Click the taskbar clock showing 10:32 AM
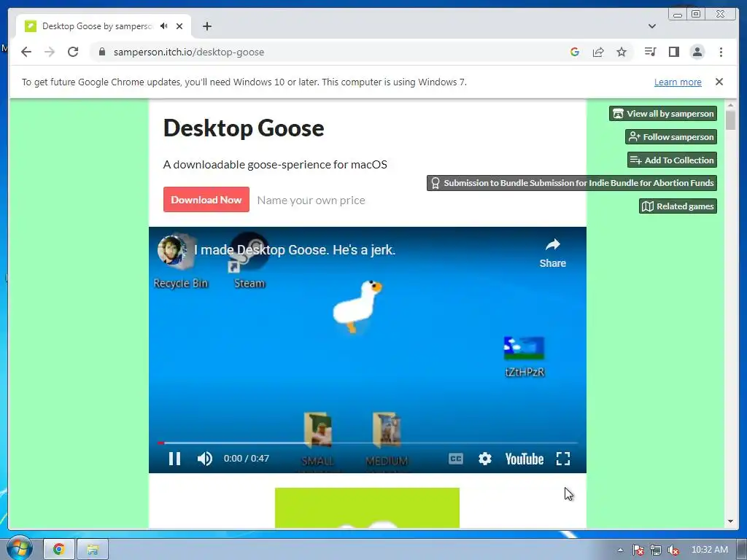747x560 pixels. [x=709, y=550]
